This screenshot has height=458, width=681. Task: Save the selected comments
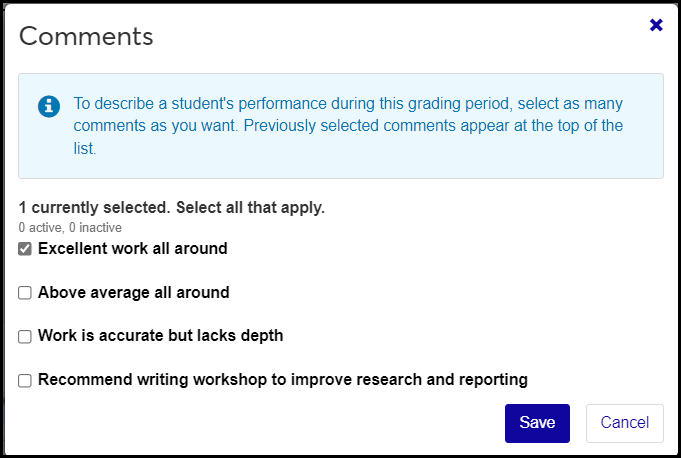(537, 423)
